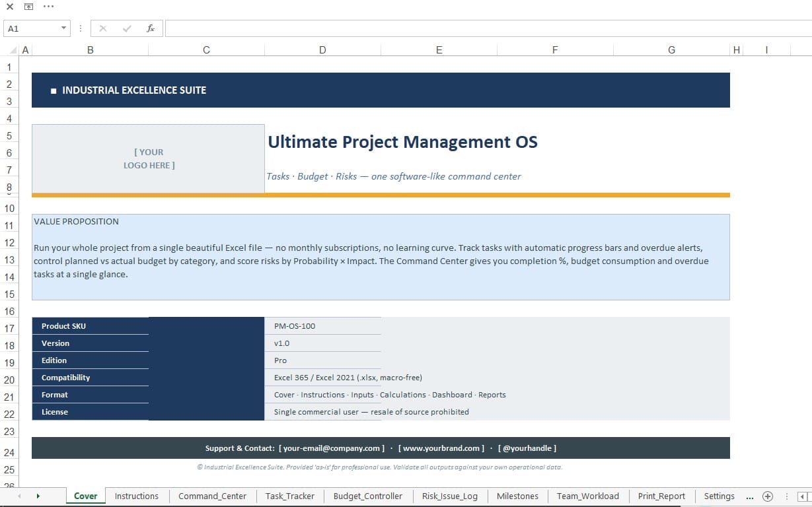812x507 pixels.
Task: Click the YOUR LOGO HERE placeholder
Action: pyautogui.click(x=149, y=159)
